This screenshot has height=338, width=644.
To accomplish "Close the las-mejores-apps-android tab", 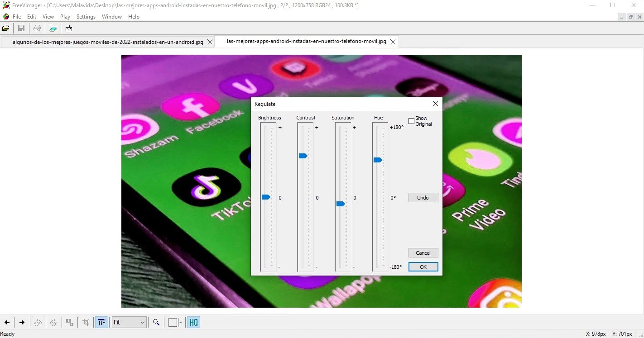I will coord(393,42).
